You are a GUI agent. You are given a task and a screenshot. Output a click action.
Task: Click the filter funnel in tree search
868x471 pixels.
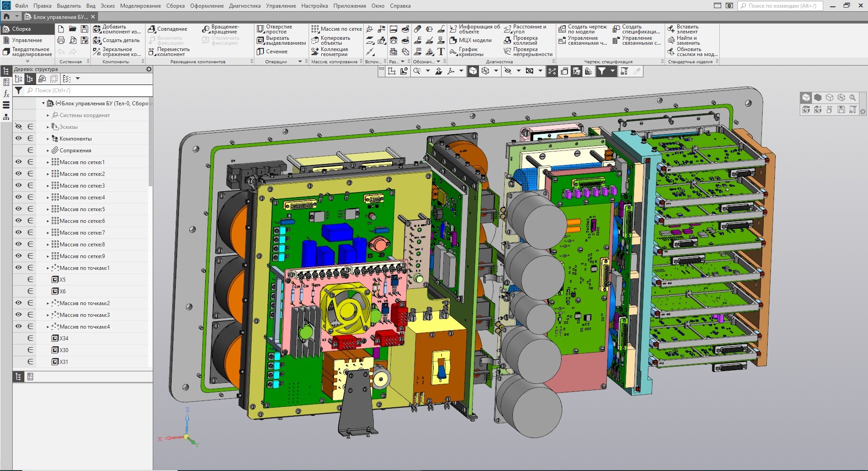pos(19,90)
